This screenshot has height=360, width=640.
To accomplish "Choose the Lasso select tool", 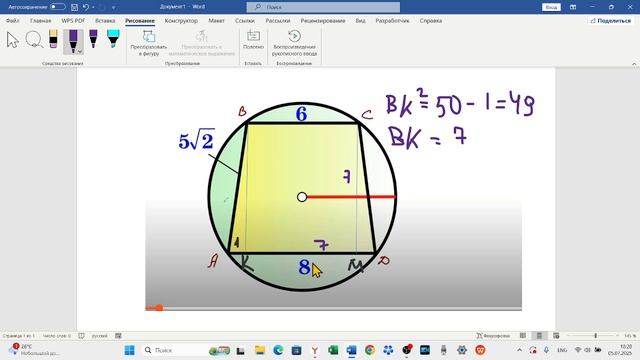I will tap(34, 40).
